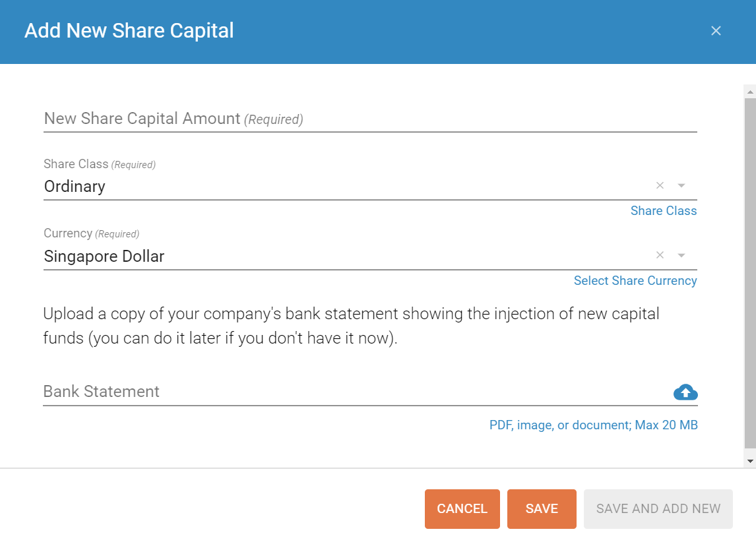This screenshot has height=546, width=756.
Task: Clear the Singapore Dollar currency selection
Action: 659,255
